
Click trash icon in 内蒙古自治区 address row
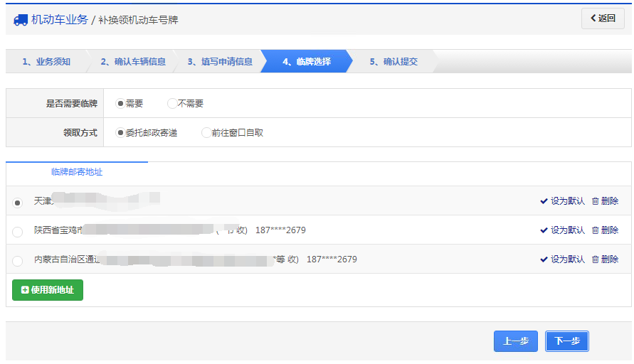(x=595, y=259)
